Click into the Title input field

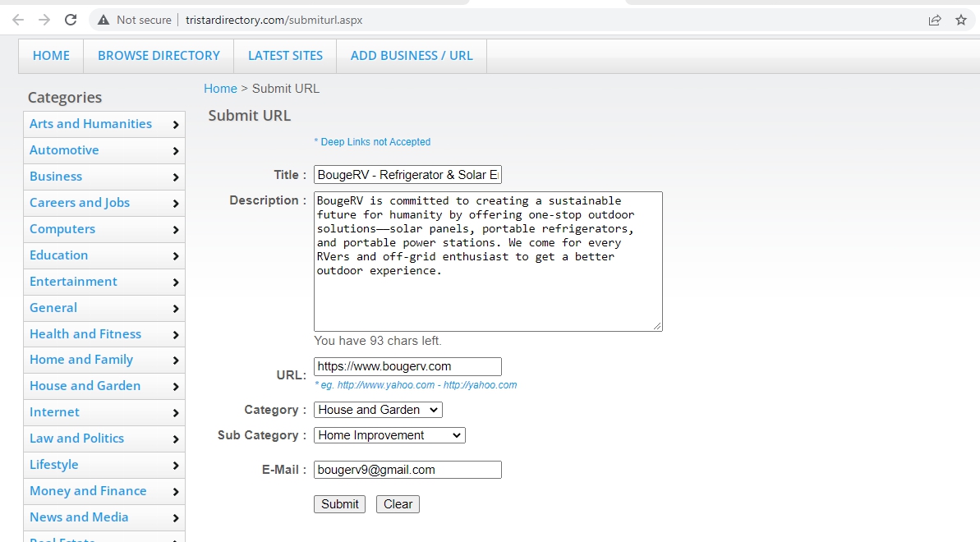tap(407, 175)
